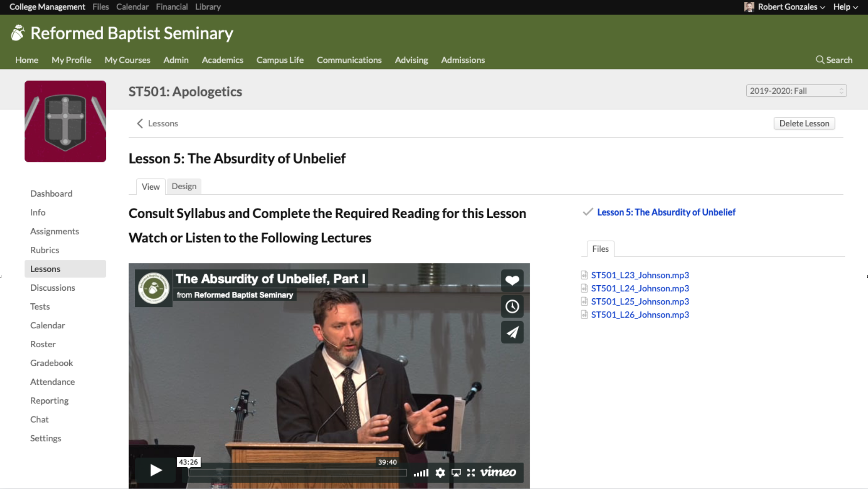The height and width of the screenshot is (489, 868).
Task: Open Advising menu item
Action: [x=411, y=60]
